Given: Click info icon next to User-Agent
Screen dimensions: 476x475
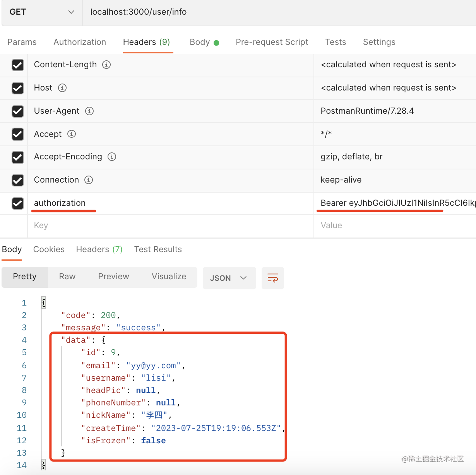Looking at the screenshot, I should tap(89, 111).
